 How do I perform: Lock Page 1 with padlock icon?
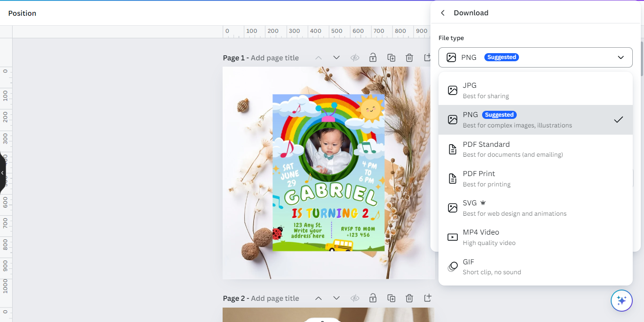pos(373,58)
